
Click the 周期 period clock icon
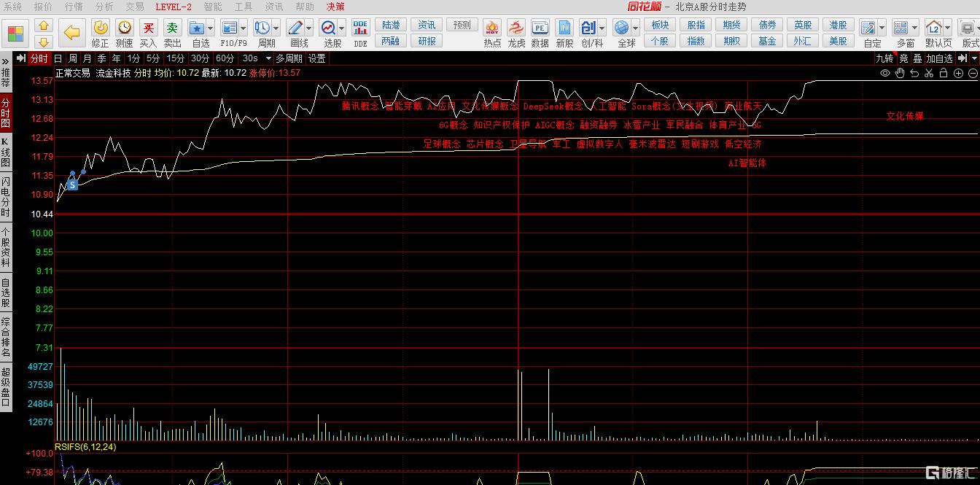tap(262, 28)
